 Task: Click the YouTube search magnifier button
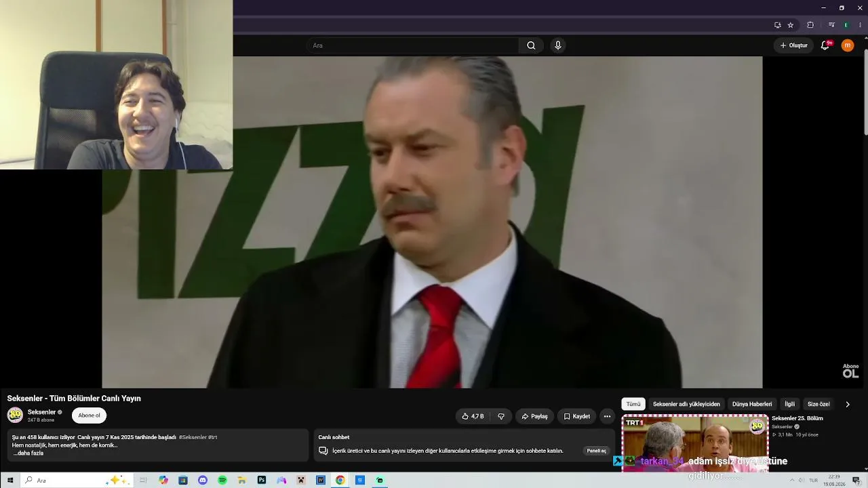pyautogui.click(x=531, y=45)
